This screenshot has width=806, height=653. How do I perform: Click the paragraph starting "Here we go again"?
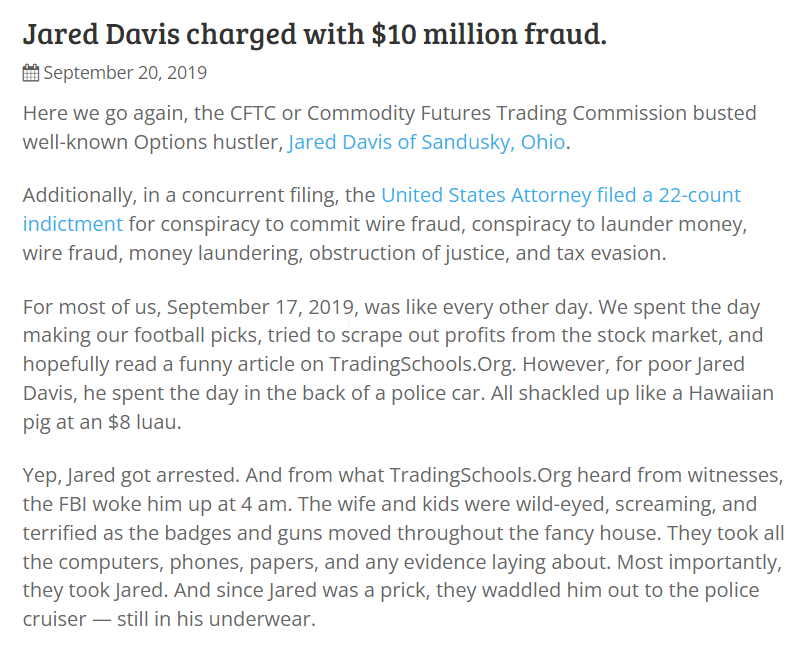[x=390, y=128]
